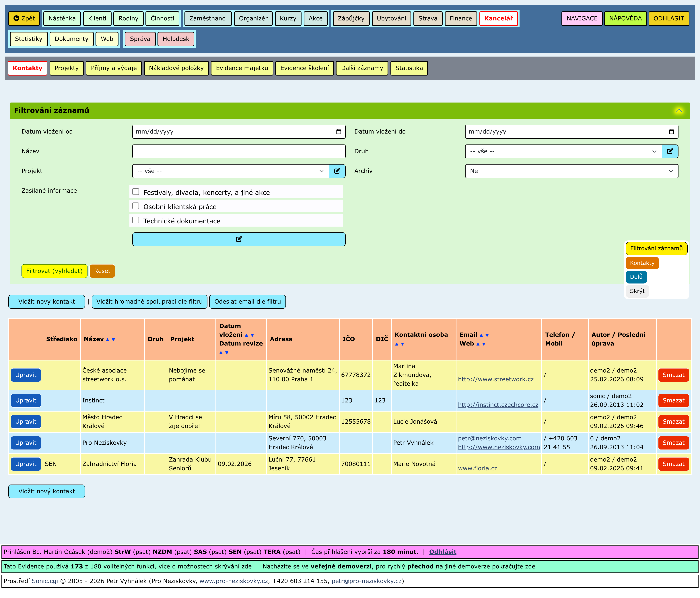Delete the Instinct contact row
Image resolution: width=700 pixels, height=598 pixels.
673,401
